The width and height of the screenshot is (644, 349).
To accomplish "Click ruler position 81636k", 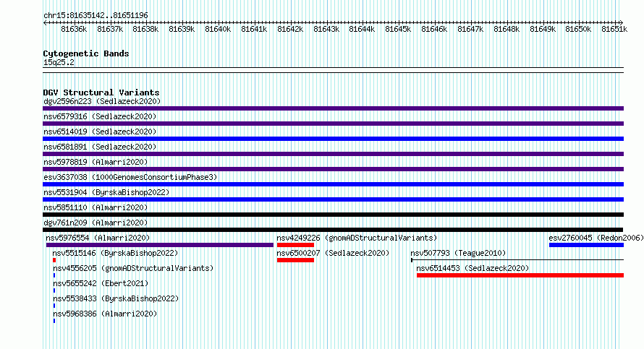I will 74,29.
